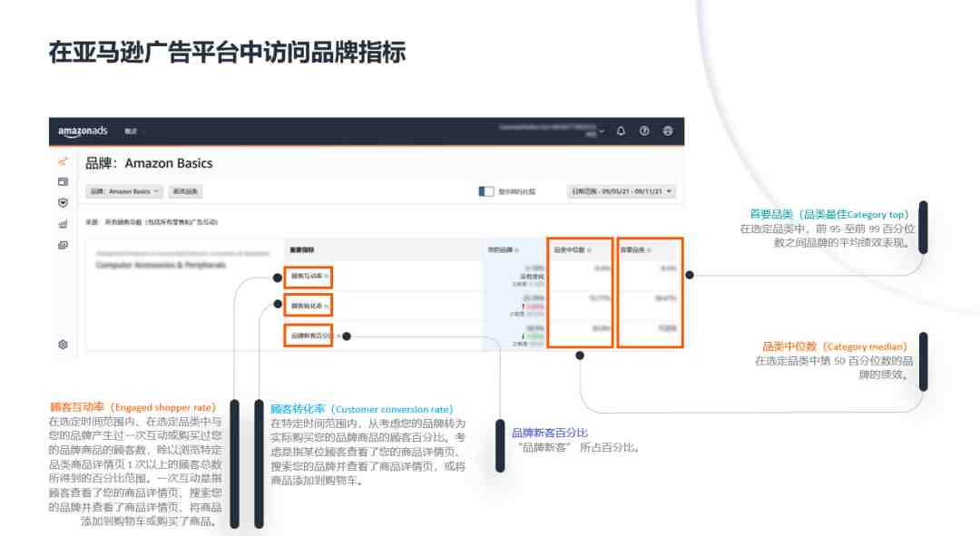Screen dimensions: 980x536
Task: Click the Category median annotation heading
Action: [835, 346]
